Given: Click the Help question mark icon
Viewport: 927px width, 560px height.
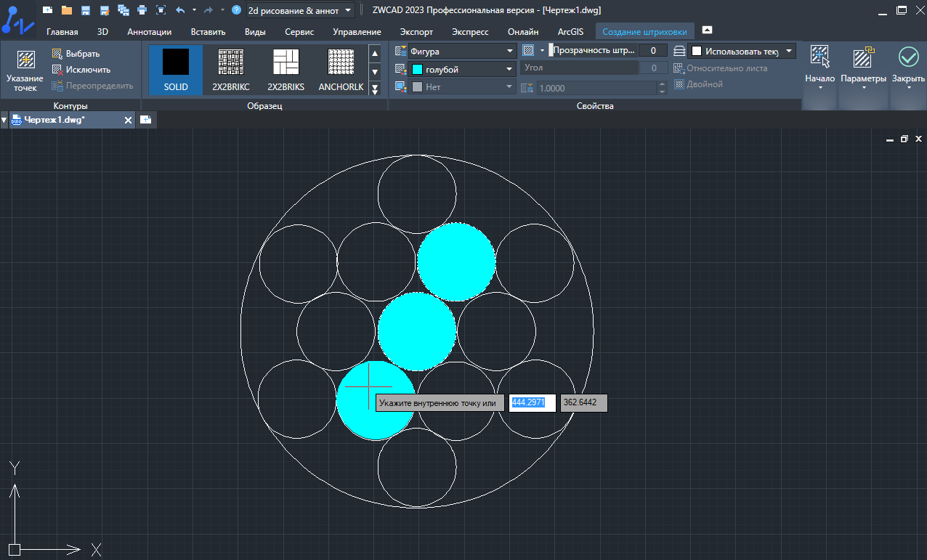Looking at the screenshot, I should pyautogui.click(x=236, y=10).
